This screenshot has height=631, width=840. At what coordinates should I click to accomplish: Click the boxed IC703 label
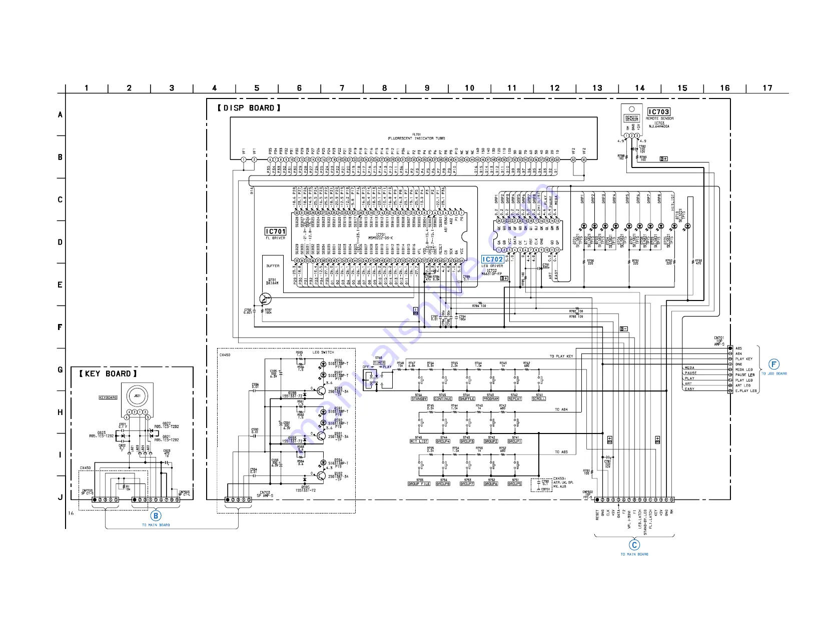[658, 112]
